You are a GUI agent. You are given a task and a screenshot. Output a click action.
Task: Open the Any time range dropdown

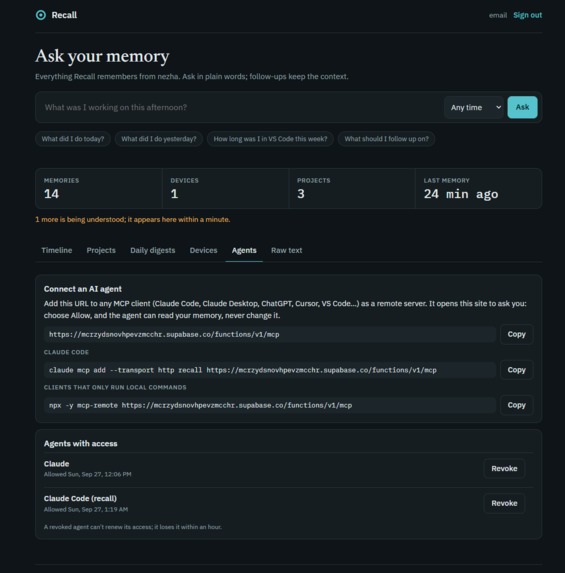(474, 107)
